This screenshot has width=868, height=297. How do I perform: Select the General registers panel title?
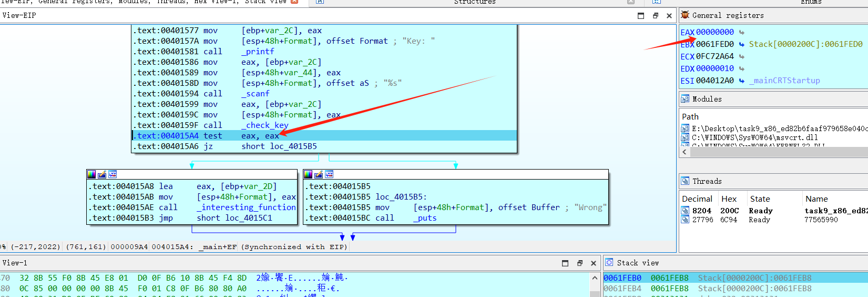728,15
